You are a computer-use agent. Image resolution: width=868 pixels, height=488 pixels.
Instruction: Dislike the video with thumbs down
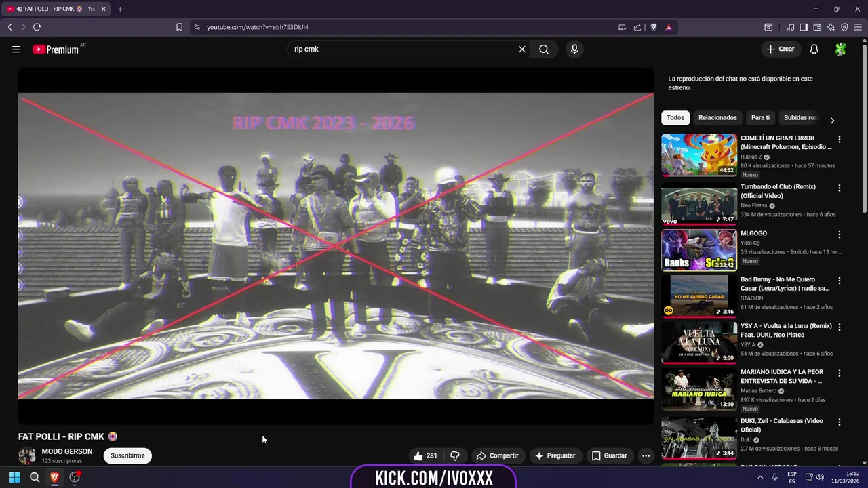pyautogui.click(x=455, y=455)
